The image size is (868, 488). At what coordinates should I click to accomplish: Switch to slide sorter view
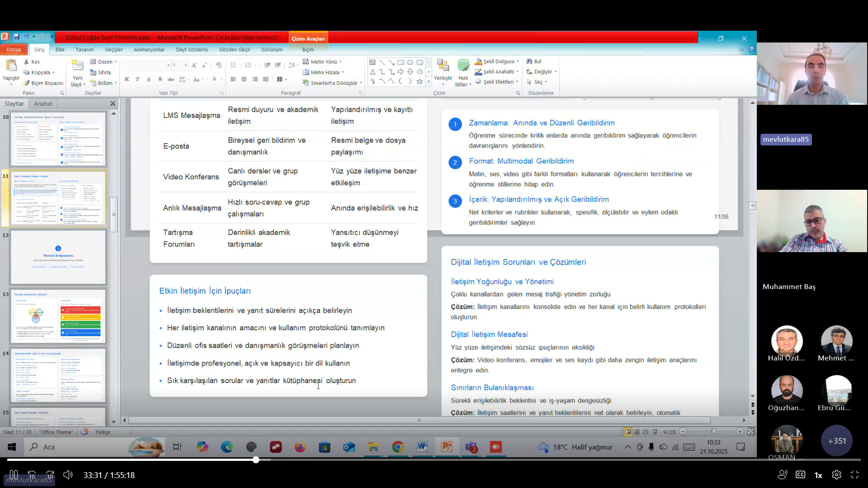coord(637,432)
